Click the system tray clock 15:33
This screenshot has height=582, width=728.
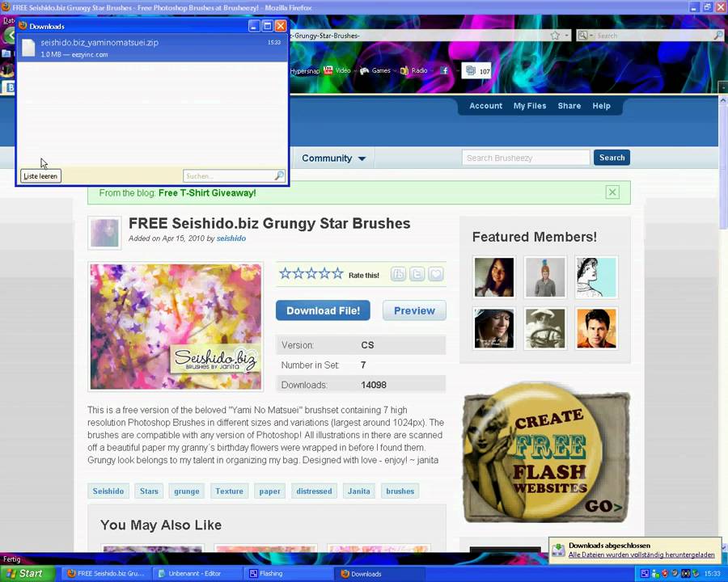tap(713, 574)
